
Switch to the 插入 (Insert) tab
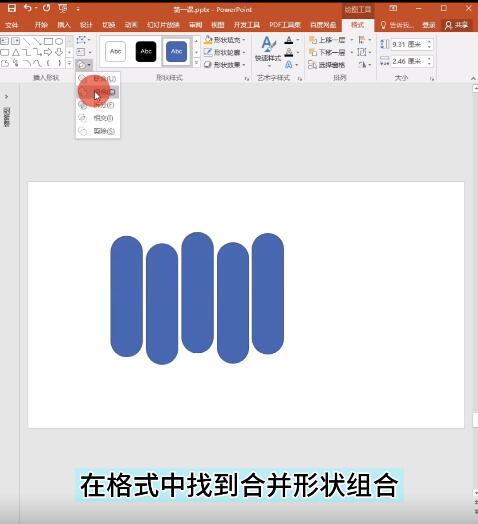(64, 25)
